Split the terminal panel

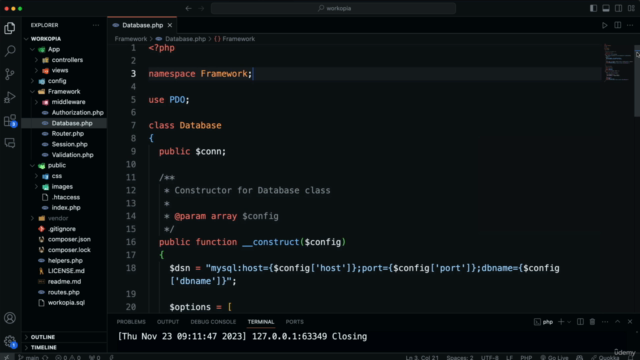(580, 322)
